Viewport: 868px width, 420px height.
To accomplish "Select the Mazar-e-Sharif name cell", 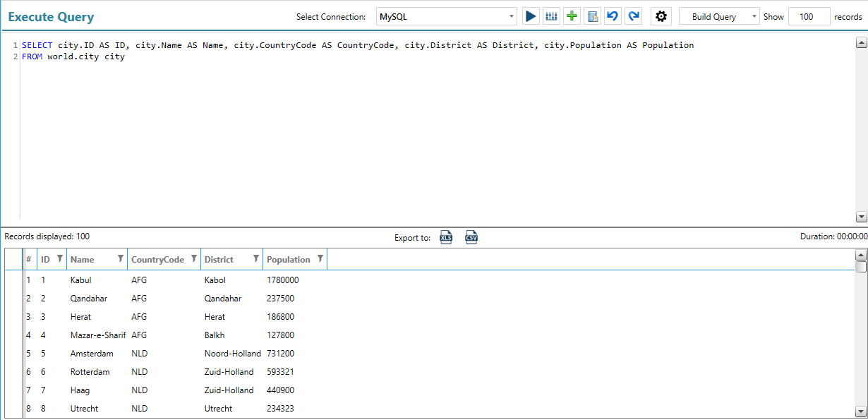I will pyautogui.click(x=98, y=335).
